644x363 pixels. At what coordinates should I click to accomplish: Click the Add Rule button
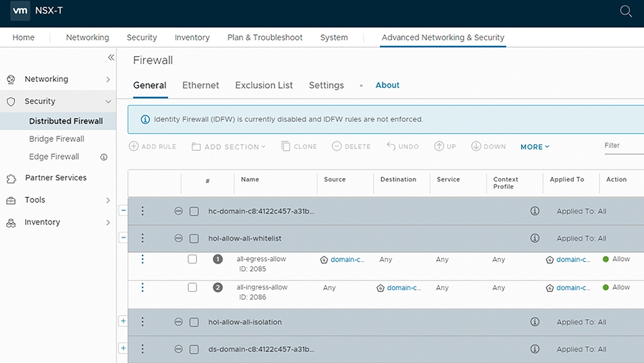(x=153, y=146)
